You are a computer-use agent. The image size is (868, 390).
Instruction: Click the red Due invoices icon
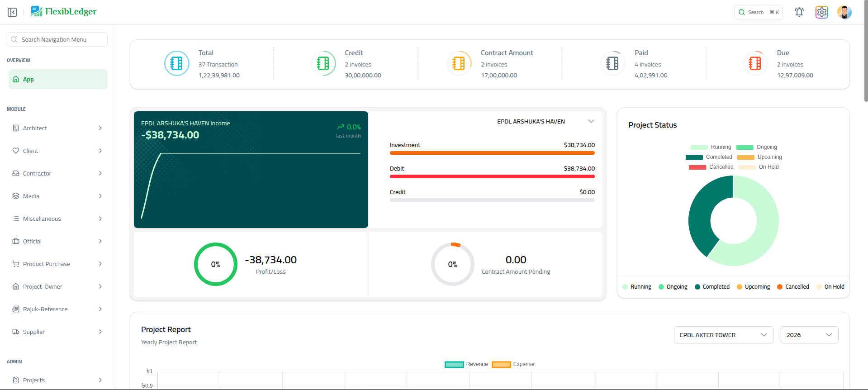(x=754, y=63)
